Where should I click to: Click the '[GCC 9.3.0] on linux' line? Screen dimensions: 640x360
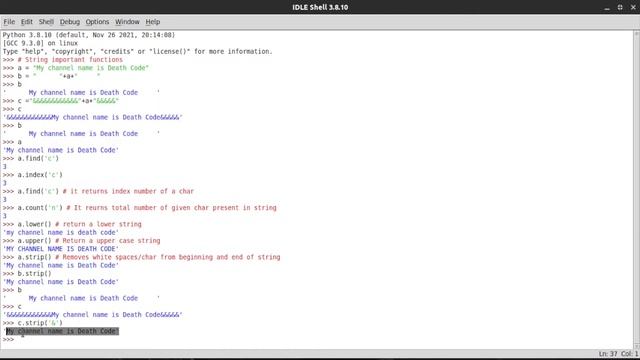tap(40, 43)
